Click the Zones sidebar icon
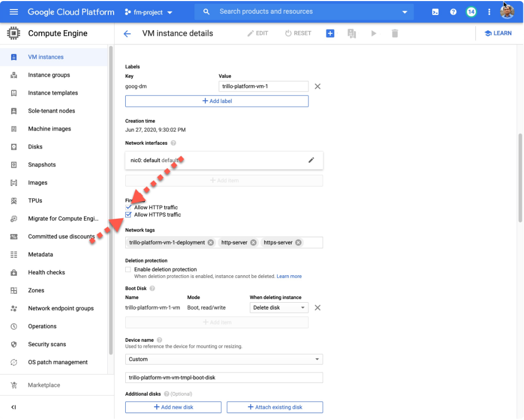The image size is (524, 420). coord(14,291)
